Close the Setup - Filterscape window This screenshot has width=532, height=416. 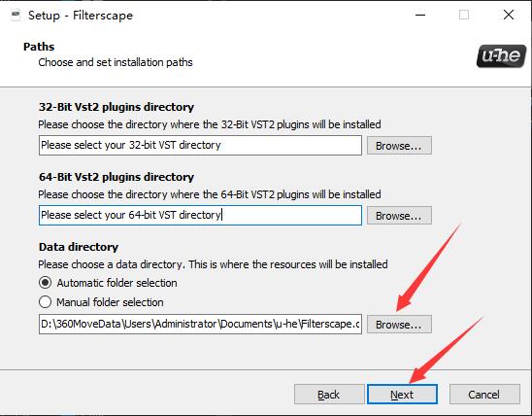(509, 15)
